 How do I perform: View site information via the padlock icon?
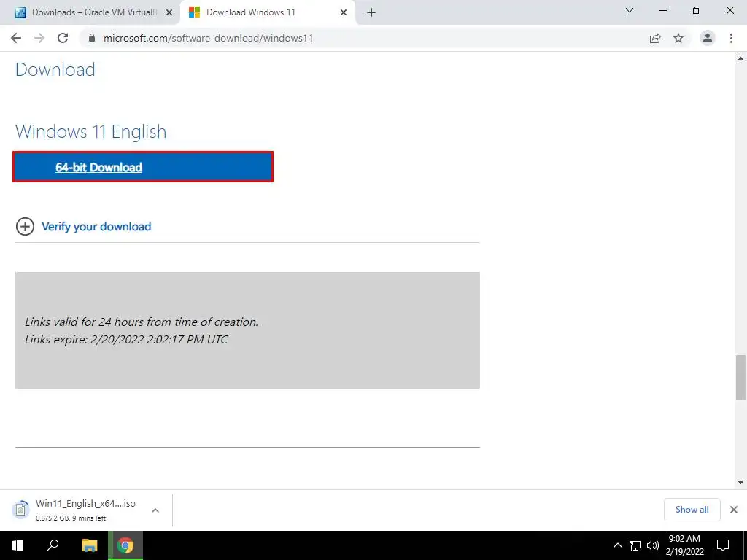[93, 38]
